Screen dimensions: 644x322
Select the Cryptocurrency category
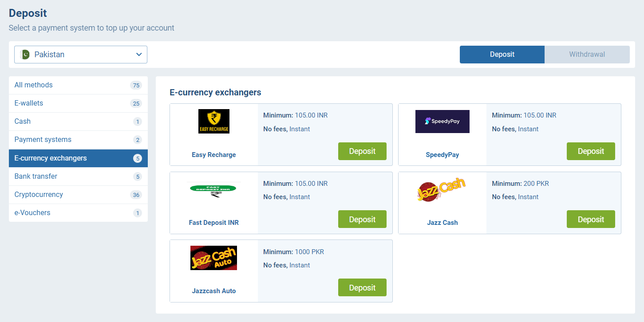click(39, 195)
